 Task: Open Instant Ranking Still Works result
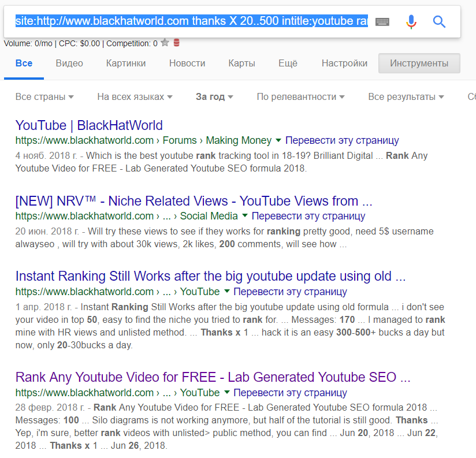pos(210,276)
